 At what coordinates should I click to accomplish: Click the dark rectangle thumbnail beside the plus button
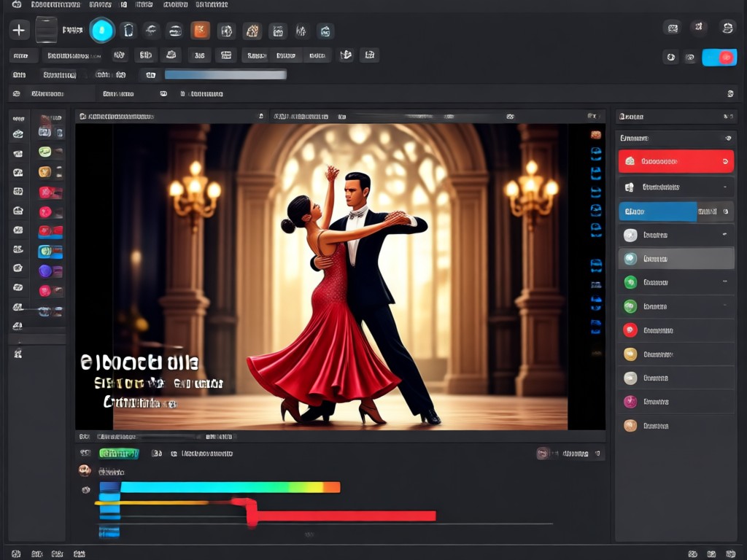[x=46, y=30]
